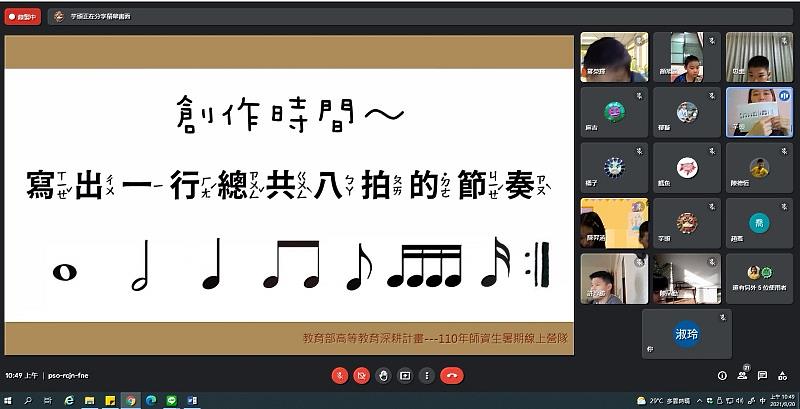The height and width of the screenshot is (409, 800).
Task: Open the three-dot more options menu
Action: [x=427, y=376]
